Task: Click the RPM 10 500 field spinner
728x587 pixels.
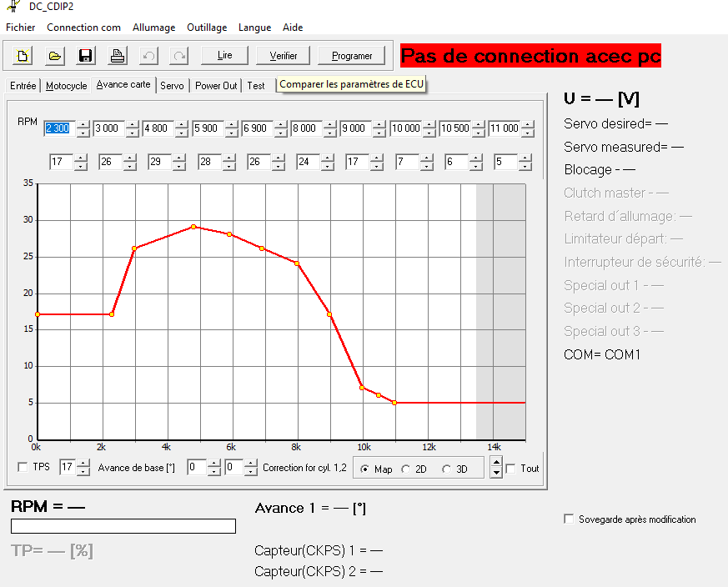Action: coord(478,128)
